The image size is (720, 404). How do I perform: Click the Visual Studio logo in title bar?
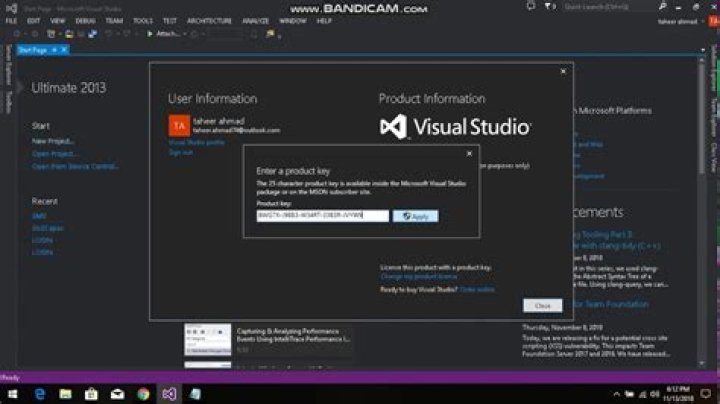12,8
